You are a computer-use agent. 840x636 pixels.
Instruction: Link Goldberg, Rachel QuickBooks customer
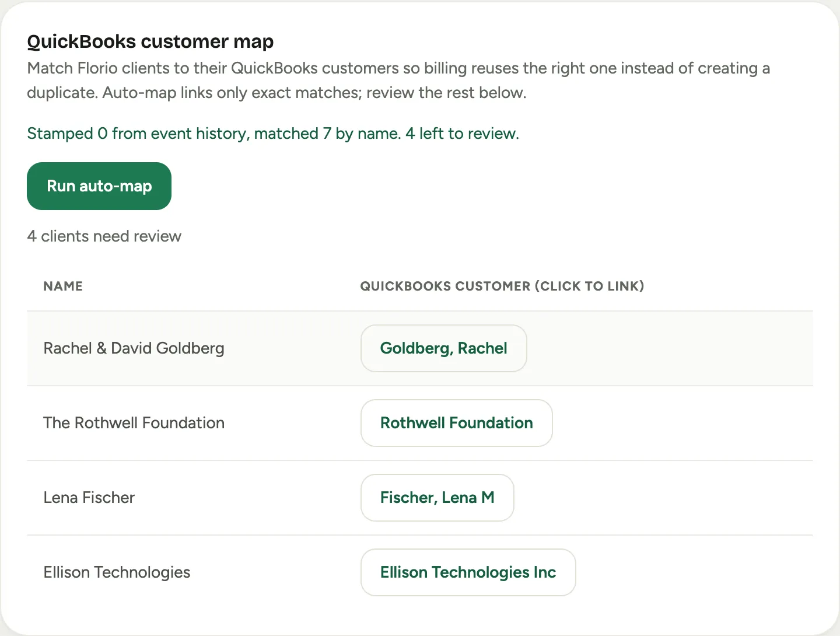click(444, 348)
